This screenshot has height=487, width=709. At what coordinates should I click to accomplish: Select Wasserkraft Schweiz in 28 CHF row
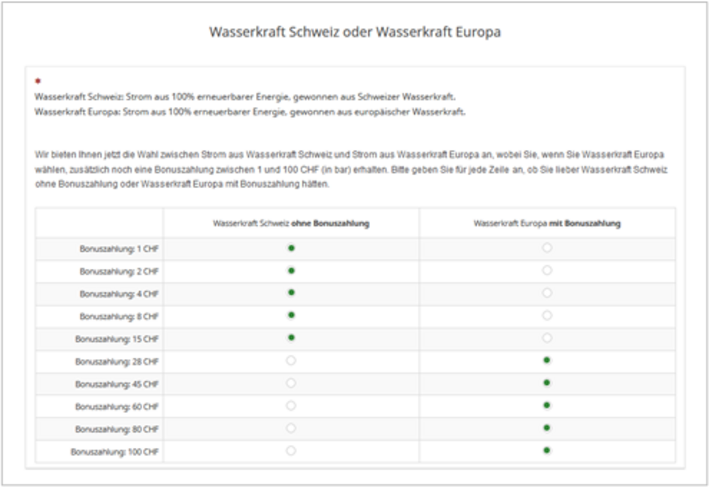(x=291, y=360)
